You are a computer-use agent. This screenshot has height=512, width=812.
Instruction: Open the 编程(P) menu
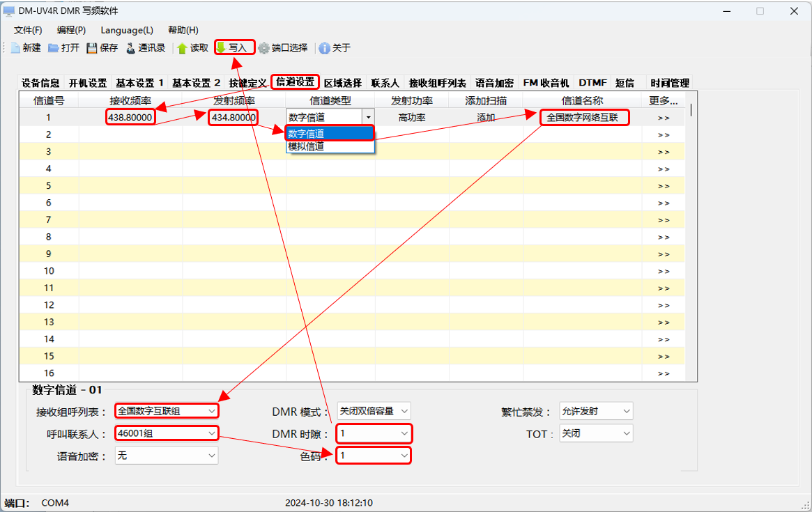[x=71, y=30]
